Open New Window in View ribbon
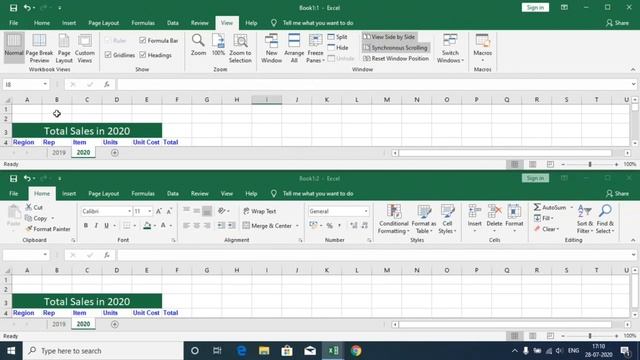The image size is (640, 360). click(271, 48)
